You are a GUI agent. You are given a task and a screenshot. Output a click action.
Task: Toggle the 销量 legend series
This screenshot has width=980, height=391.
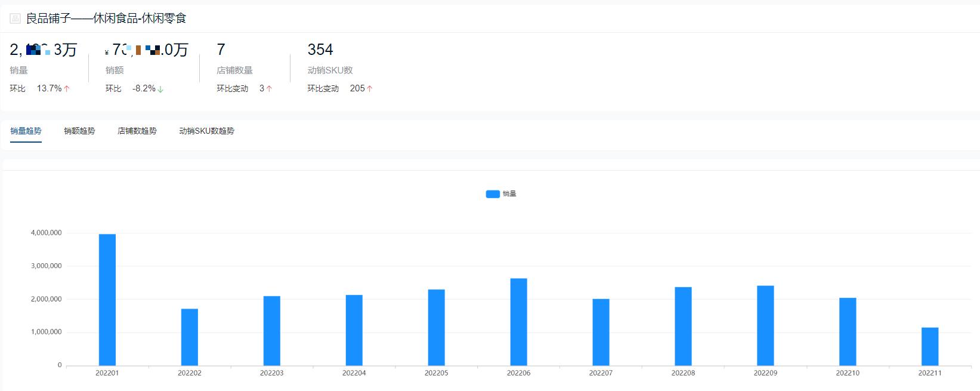coord(501,194)
